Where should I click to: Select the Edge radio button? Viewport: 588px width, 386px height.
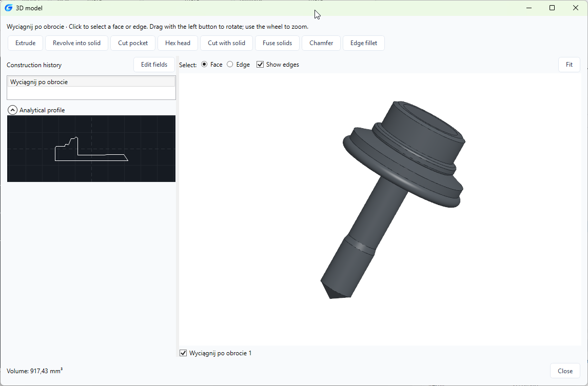pos(230,65)
